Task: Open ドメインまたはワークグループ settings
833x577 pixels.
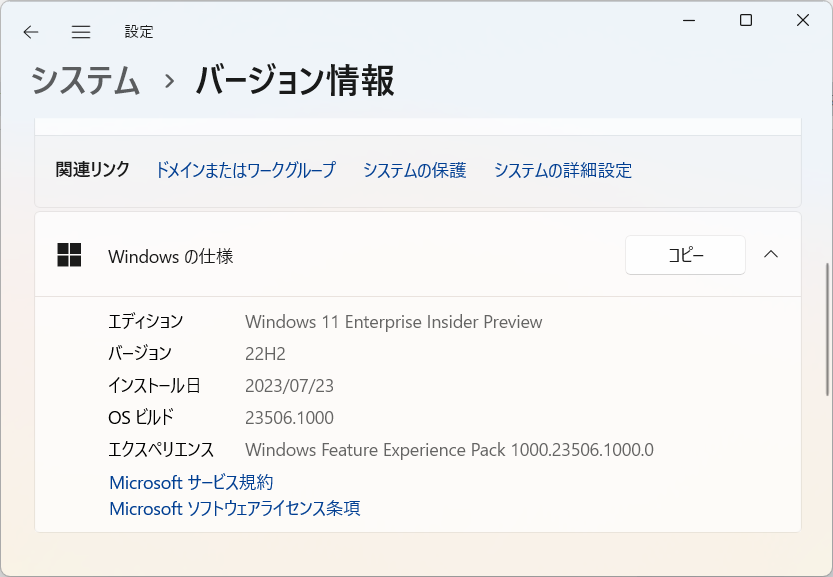Action: [x=244, y=170]
